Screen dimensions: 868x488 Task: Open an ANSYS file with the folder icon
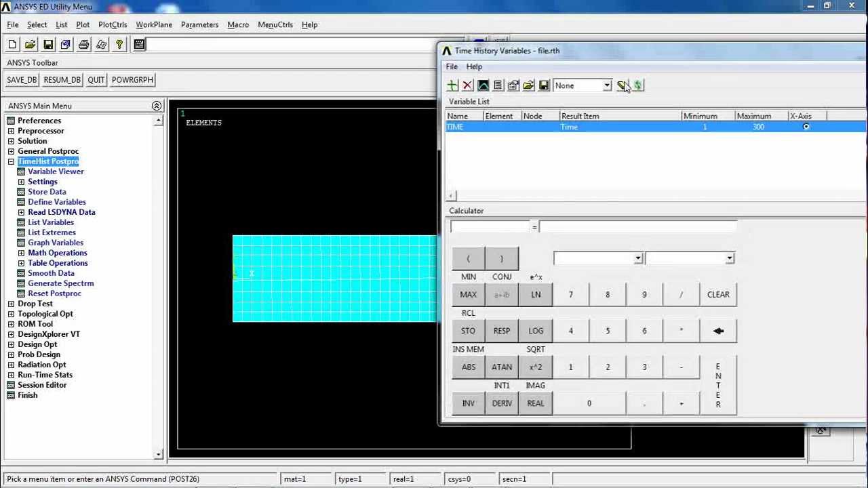[30, 45]
